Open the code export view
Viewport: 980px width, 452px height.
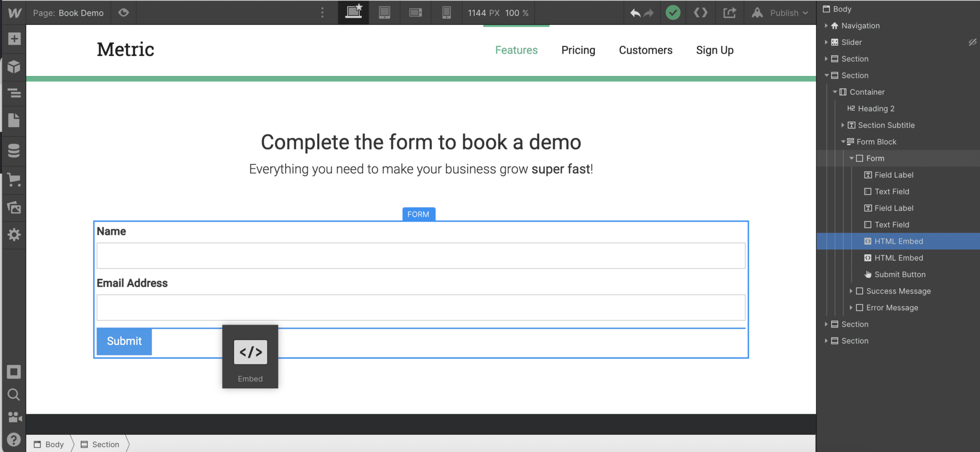(700, 13)
